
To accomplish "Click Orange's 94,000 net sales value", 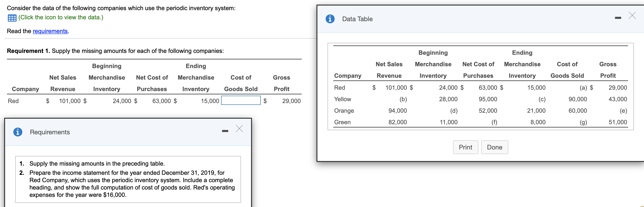I will pyautogui.click(x=398, y=111).
